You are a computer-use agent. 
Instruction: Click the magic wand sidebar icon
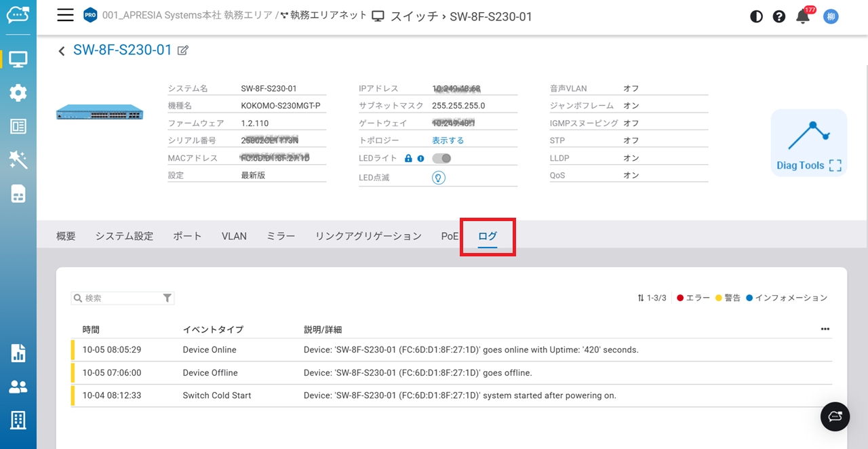point(18,160)
